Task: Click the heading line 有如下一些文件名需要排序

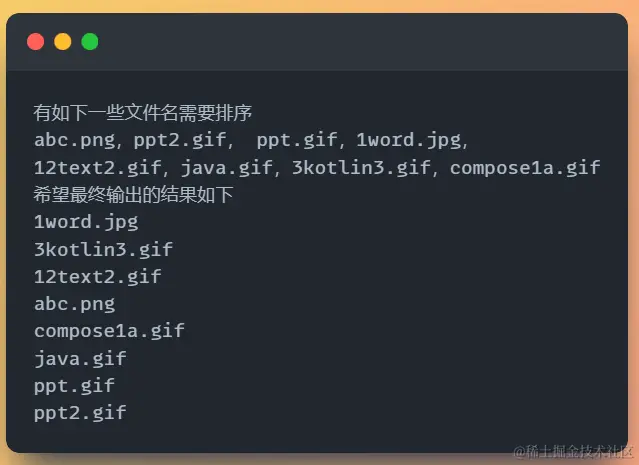Action: (x=142, y=112)
